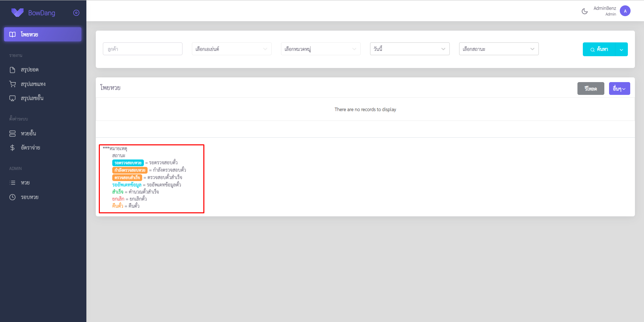Expand the อื่นๆ options button
Viewport: 644px width, 322px height.
(x=619, y=88)
